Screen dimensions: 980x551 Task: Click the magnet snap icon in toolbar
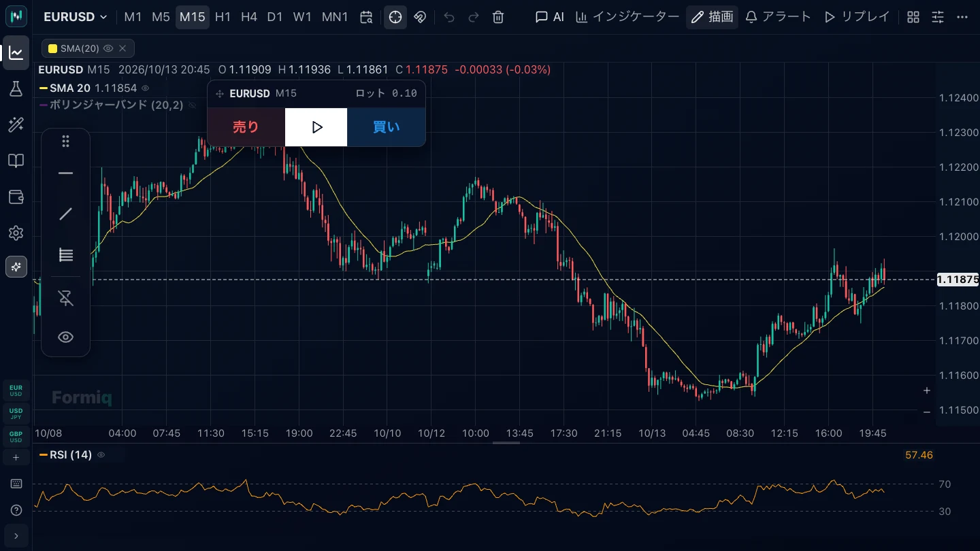[420, 17]
